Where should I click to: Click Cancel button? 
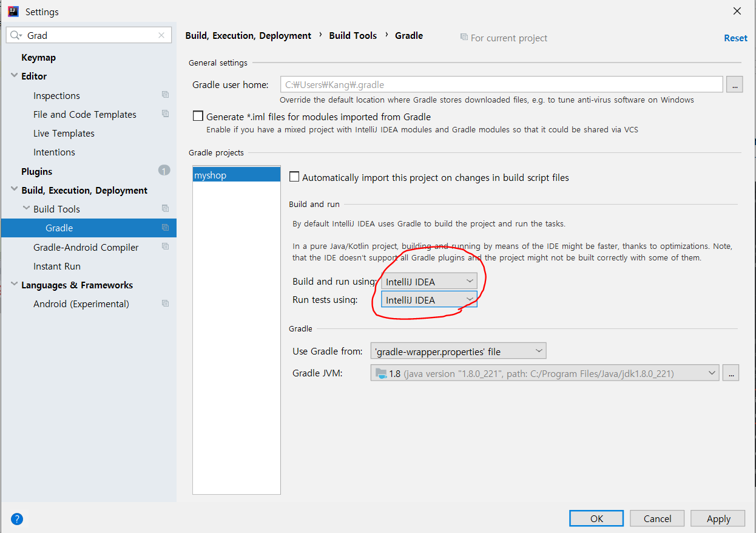coord(657,518)
